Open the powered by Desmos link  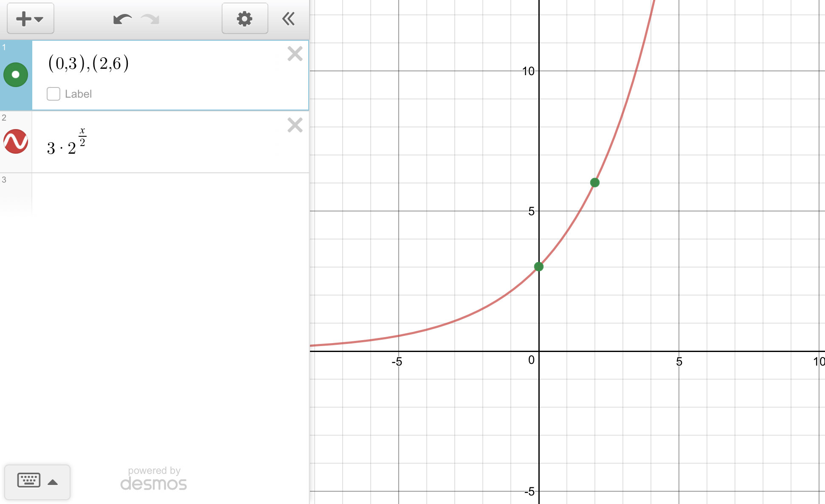pyautogui.click(x=154, y=479)
